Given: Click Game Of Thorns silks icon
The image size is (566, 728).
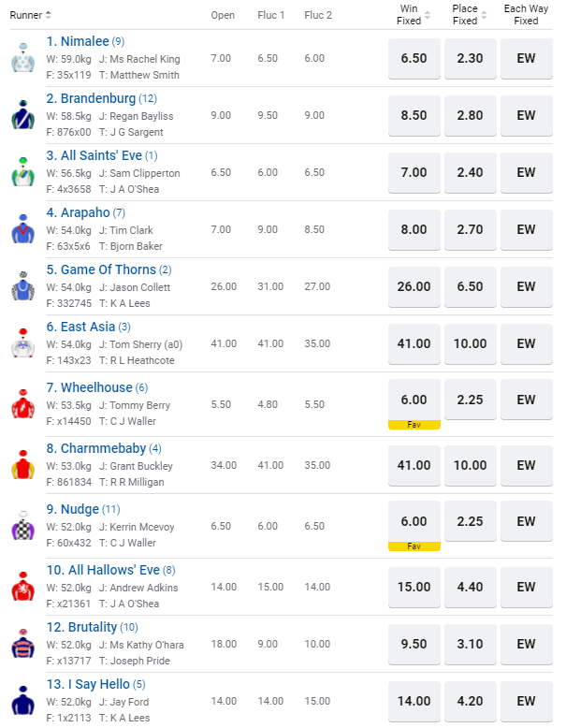Looking at the screenshot, I should point(22,287).
